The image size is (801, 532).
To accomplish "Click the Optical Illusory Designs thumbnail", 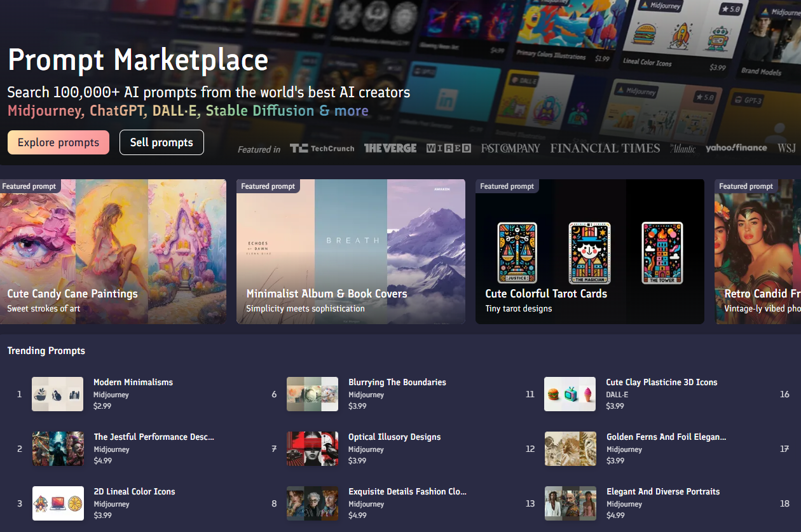I will tap(312, 449).
